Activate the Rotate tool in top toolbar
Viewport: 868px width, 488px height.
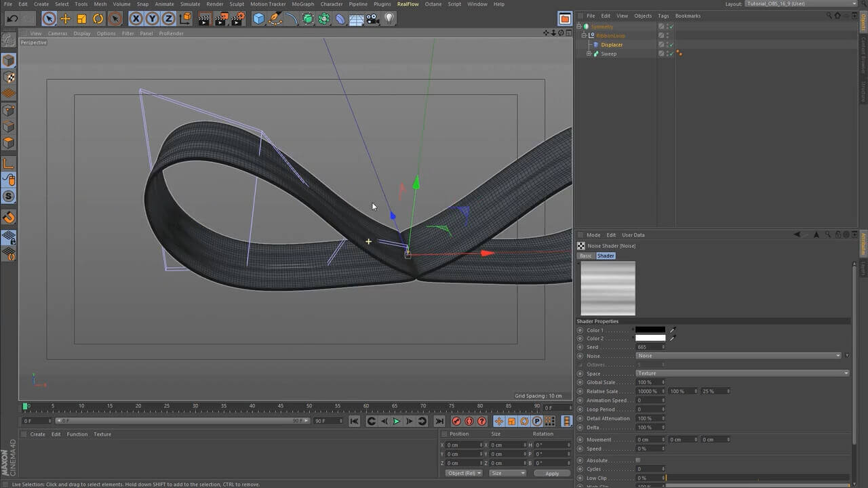pos(98,19)
